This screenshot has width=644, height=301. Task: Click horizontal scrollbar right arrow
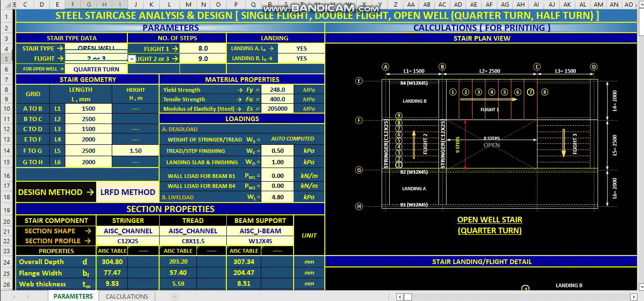634,297
